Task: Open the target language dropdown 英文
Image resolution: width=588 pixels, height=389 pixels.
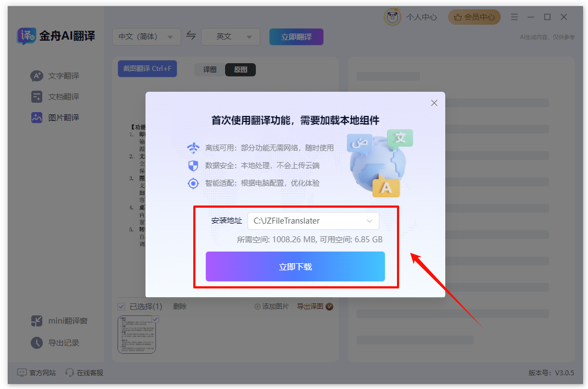Action: [230, 36]
